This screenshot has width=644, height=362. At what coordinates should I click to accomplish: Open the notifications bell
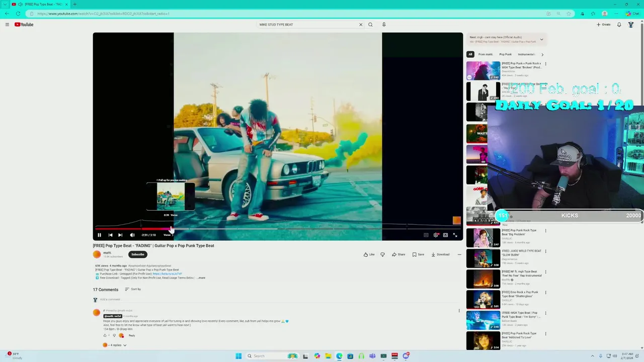(619, 24)
